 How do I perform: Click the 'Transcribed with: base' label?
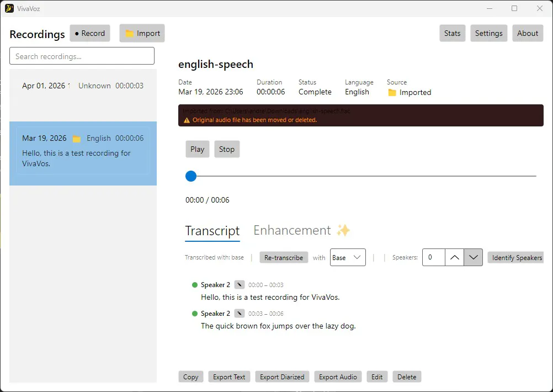pyautogui.click(x=215, y=258)
